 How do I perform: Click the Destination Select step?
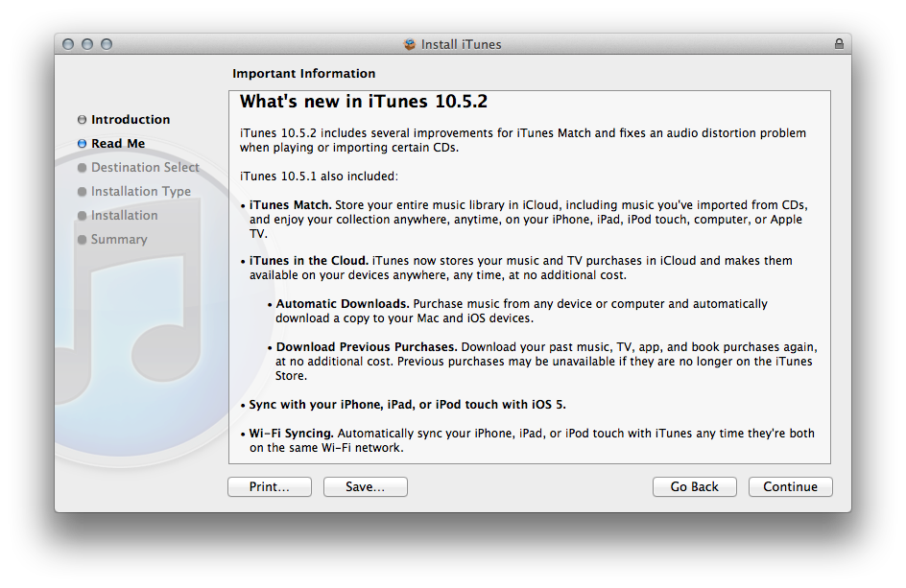click(x=145, y=168)
